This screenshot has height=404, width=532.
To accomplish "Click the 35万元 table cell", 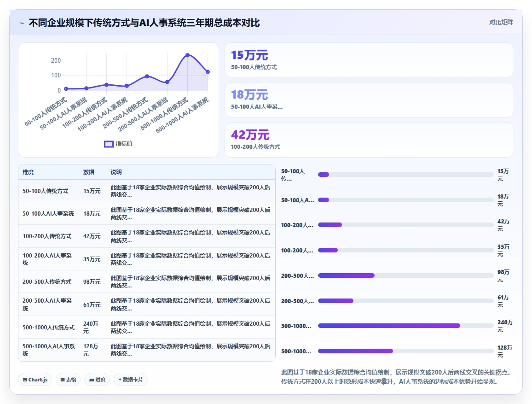I will tap(92, 259).
